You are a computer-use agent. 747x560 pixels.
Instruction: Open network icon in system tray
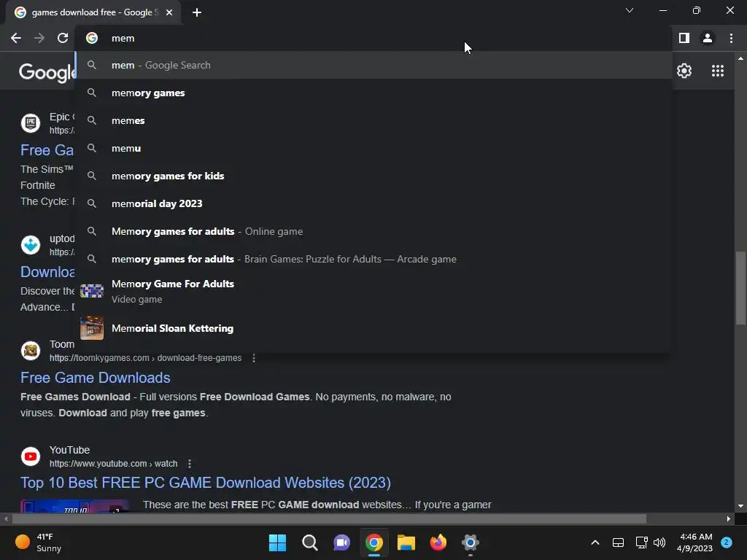pos(641,542)
